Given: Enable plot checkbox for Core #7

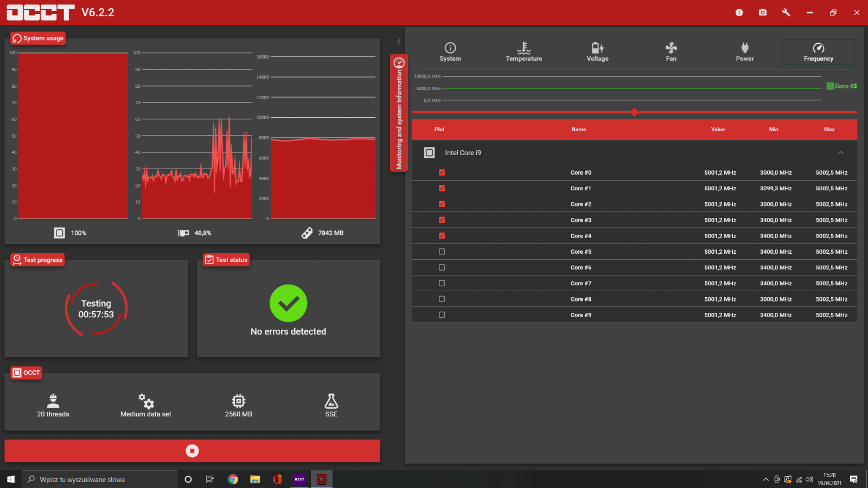Looking at the screenshot, I should tap(442, 283).
